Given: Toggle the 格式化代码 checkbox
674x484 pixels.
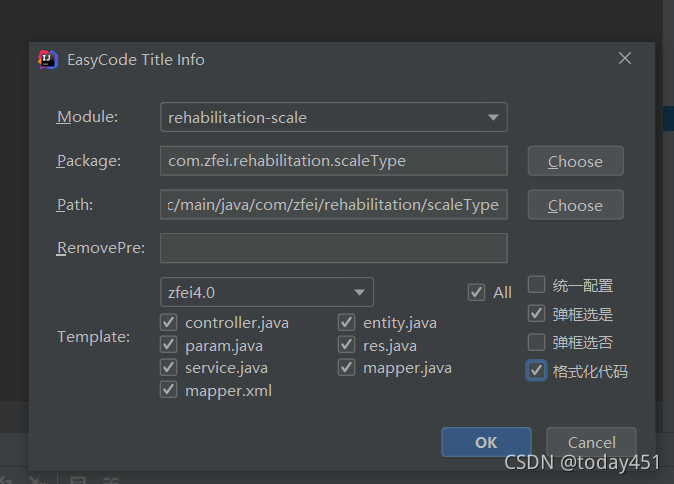Looking at the screenshot, I should [x=536, y=371].
